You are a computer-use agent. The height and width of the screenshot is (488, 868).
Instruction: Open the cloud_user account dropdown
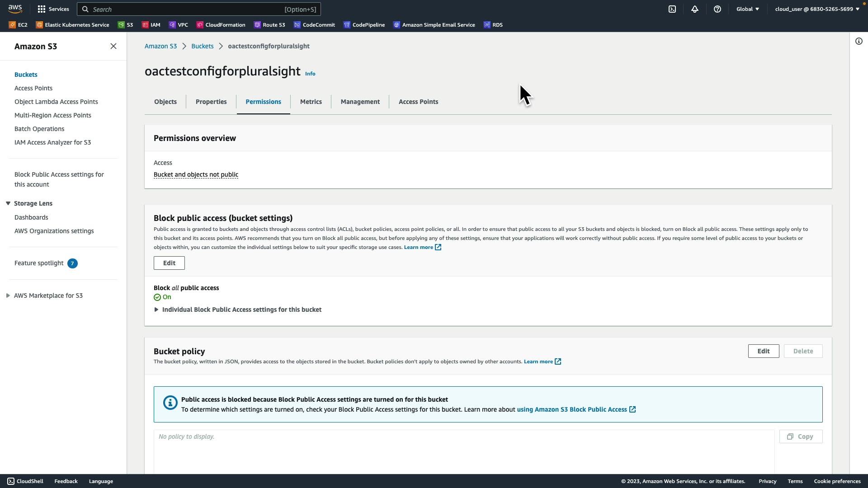817,9
